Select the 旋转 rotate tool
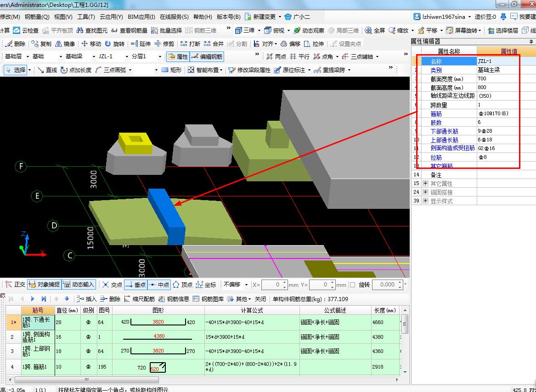The height and width of the screenshot is (392, 536). (115, 44)
